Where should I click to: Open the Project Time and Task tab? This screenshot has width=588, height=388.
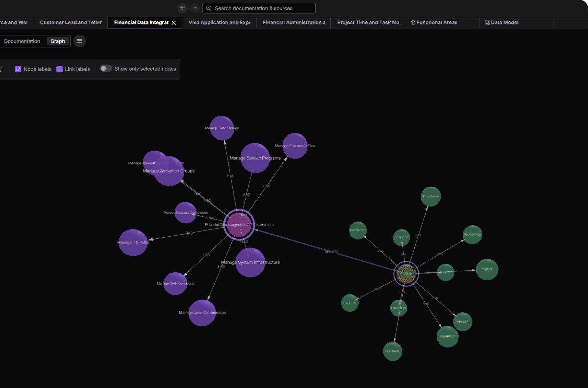point(368,22)
